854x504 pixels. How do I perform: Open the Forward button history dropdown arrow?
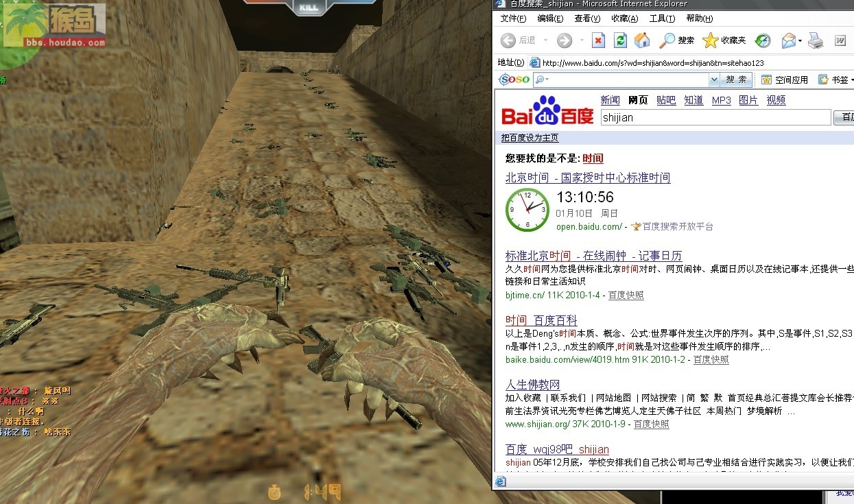click(582, 41)
